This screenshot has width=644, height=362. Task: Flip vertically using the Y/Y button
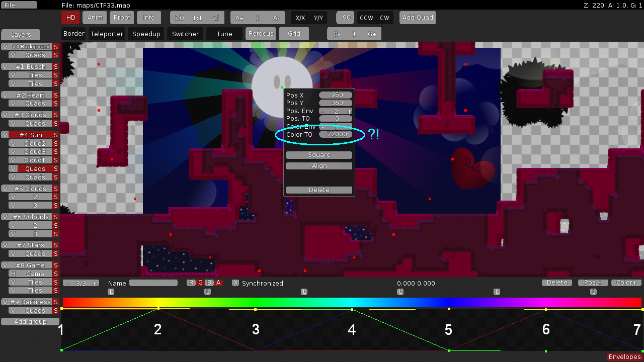point(318,18)
